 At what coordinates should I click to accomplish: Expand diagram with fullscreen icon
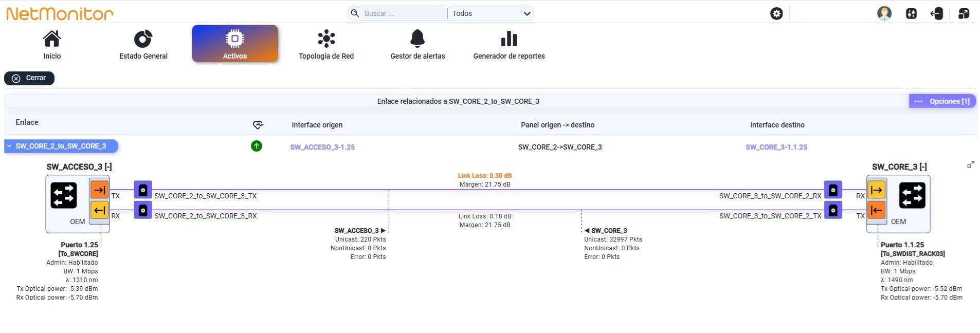pos(971,165)
